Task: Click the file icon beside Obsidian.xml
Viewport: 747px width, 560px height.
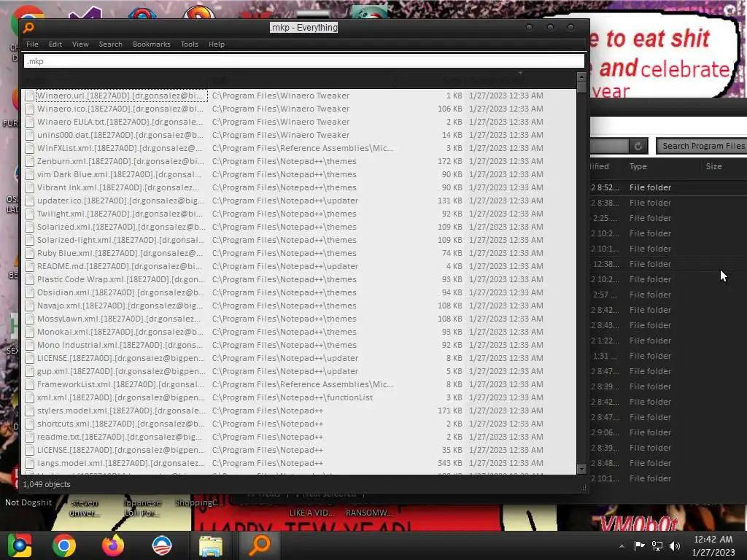Action: 29,292
